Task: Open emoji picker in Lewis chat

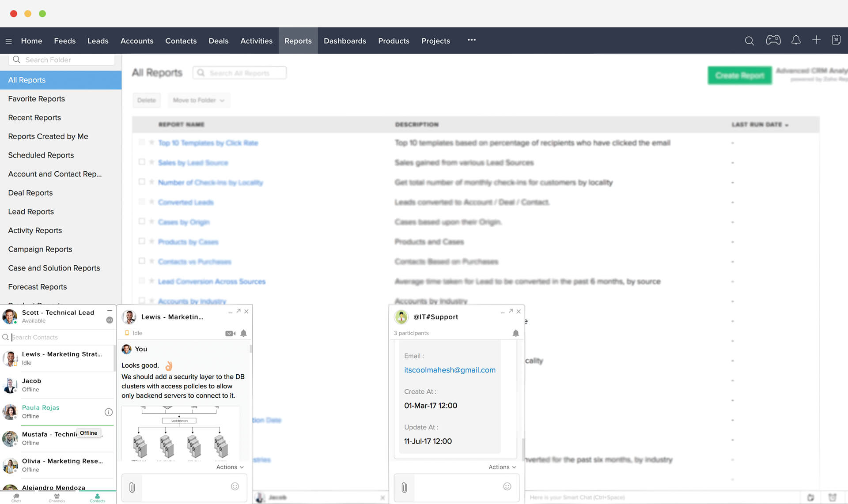Action: tap(235, 486)
